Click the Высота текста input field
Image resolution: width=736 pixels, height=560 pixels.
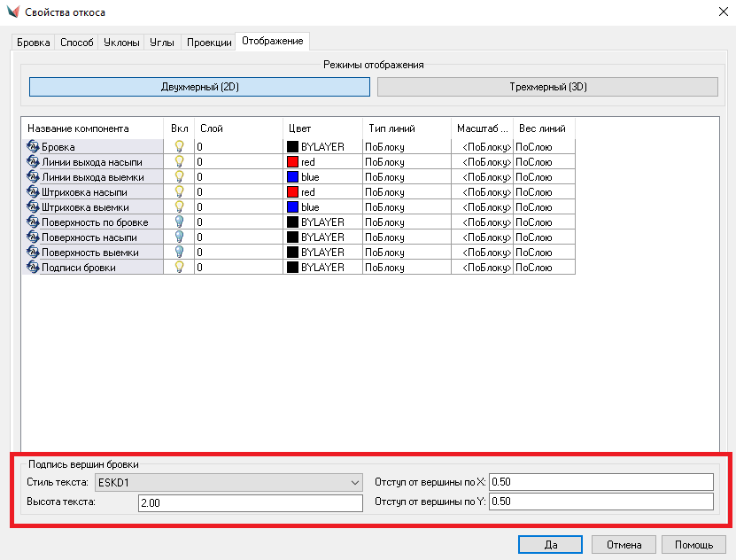point(251,503)
